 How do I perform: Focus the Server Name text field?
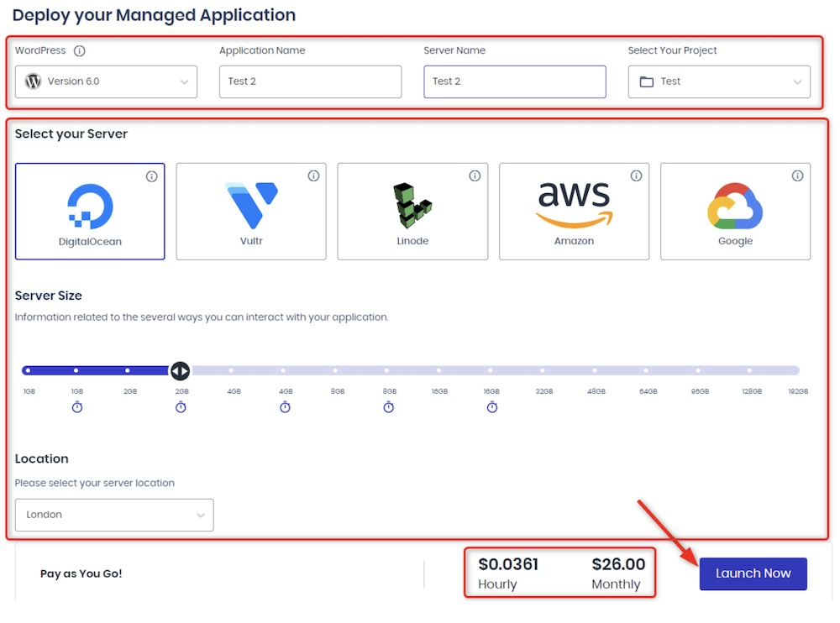[x=515, y=82]
